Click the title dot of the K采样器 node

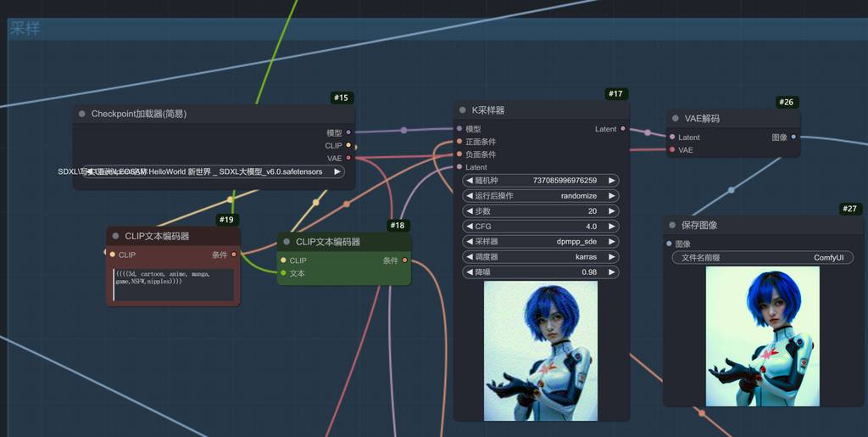pos(463,110)
